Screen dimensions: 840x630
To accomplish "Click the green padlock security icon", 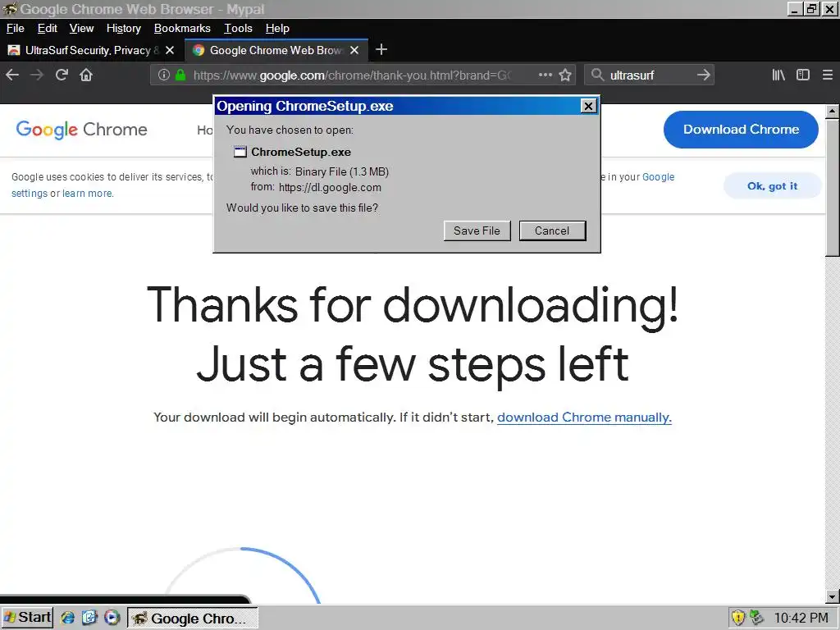I will pos(180,75).
